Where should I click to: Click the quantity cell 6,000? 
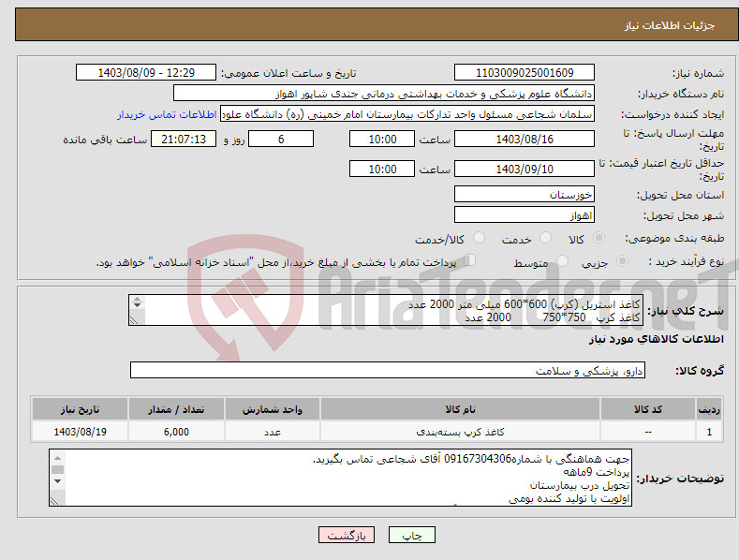(176, 432)
